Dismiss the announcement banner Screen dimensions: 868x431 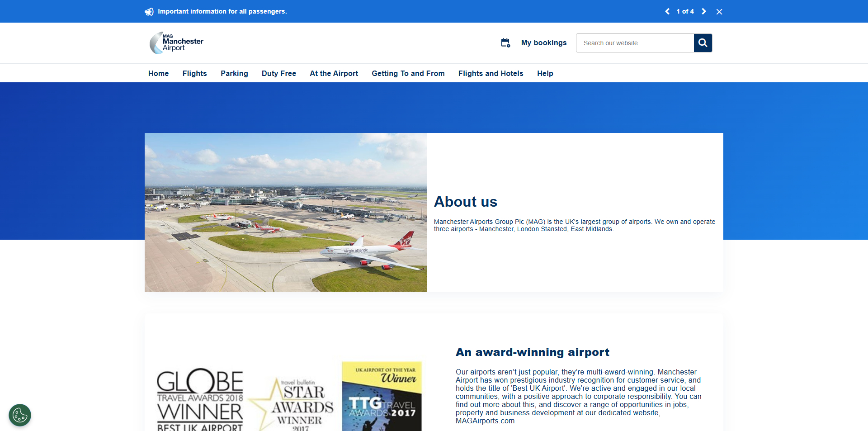719,12
